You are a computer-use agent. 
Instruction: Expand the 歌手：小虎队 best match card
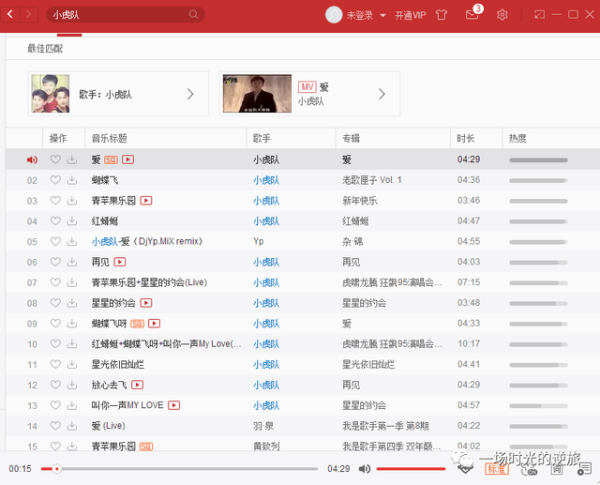click(190, 94)
